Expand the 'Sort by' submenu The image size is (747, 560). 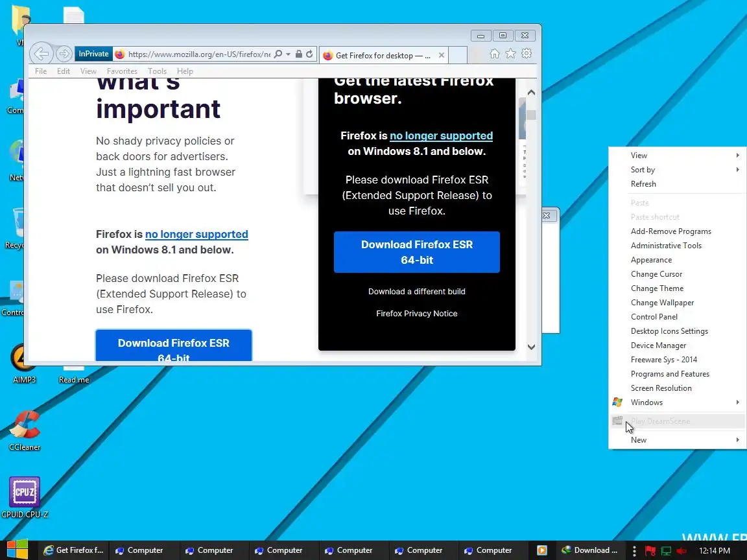click(x=678, y=170)
